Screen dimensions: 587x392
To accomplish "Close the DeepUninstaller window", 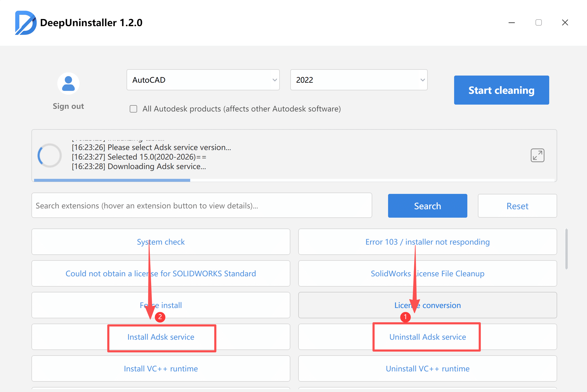I will (x=565, y=23).
